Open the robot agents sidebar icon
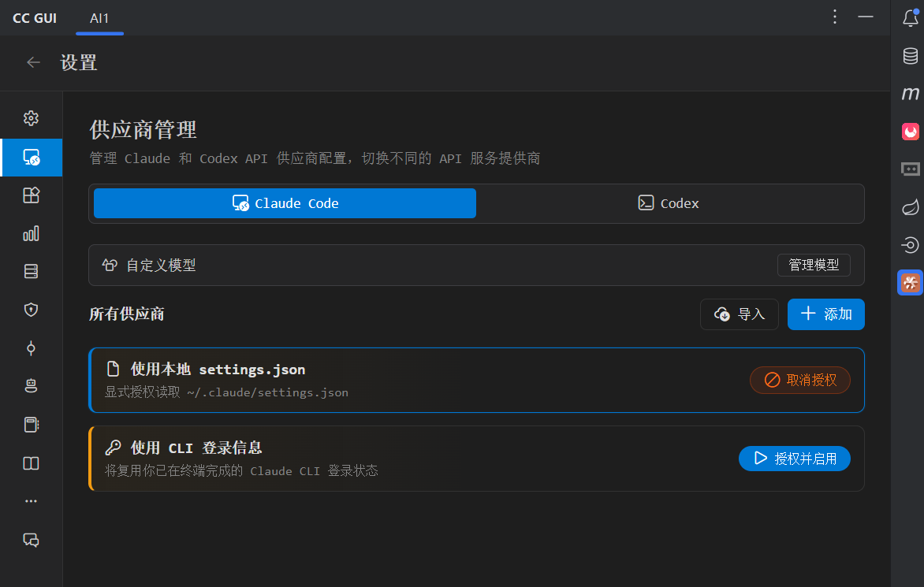This screenshot has width=924, height=587. (x=32, y=386)
